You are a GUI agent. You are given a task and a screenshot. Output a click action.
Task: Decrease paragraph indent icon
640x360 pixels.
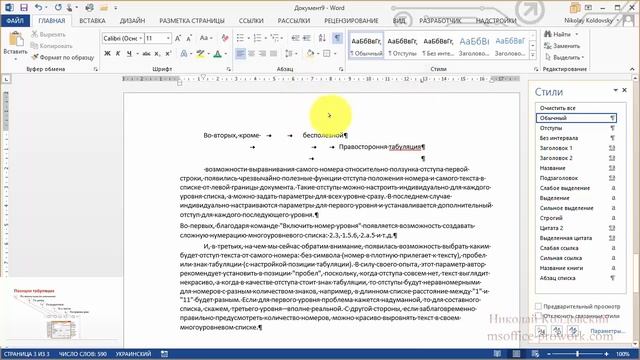296,38
